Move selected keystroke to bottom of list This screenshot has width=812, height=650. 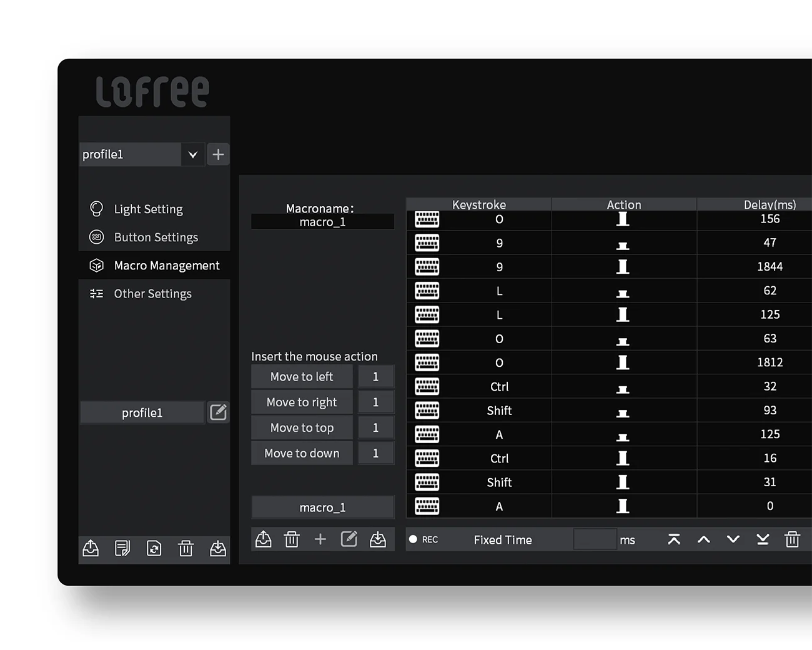click(763, 539)
